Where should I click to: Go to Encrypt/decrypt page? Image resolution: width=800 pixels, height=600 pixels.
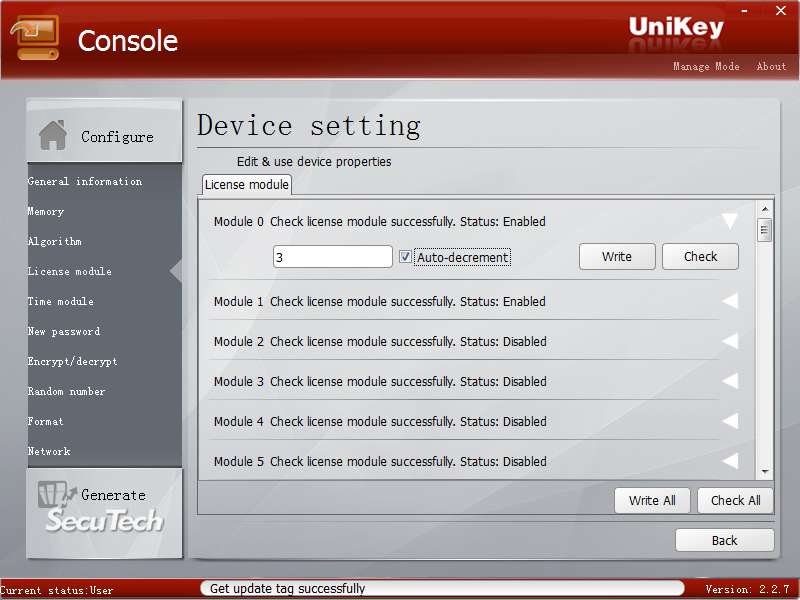(72, 362)
